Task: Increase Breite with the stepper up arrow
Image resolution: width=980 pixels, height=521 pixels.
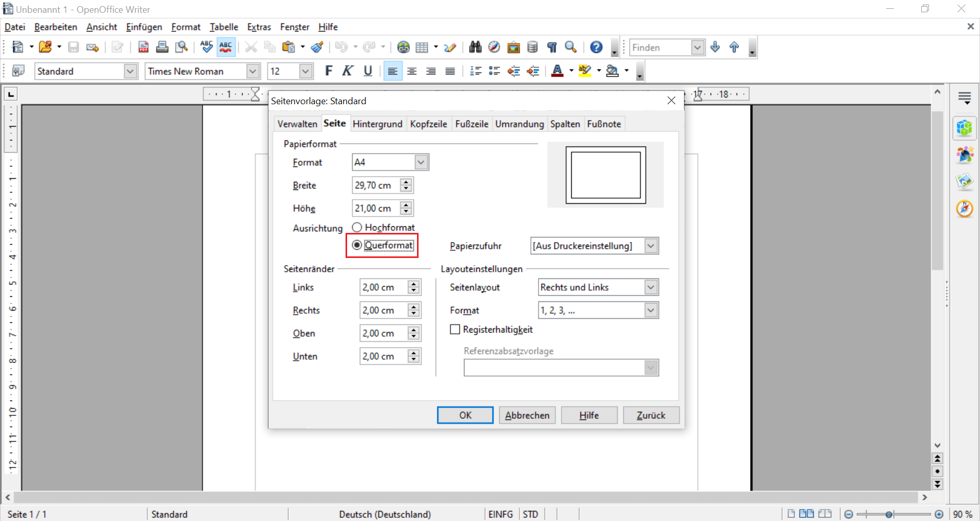Action: [406, 182]
